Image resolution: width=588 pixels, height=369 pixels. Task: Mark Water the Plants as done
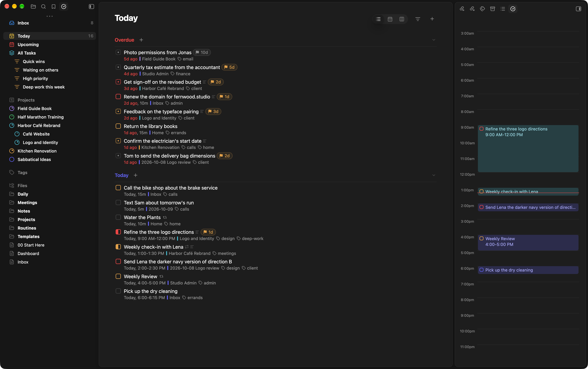118,217
